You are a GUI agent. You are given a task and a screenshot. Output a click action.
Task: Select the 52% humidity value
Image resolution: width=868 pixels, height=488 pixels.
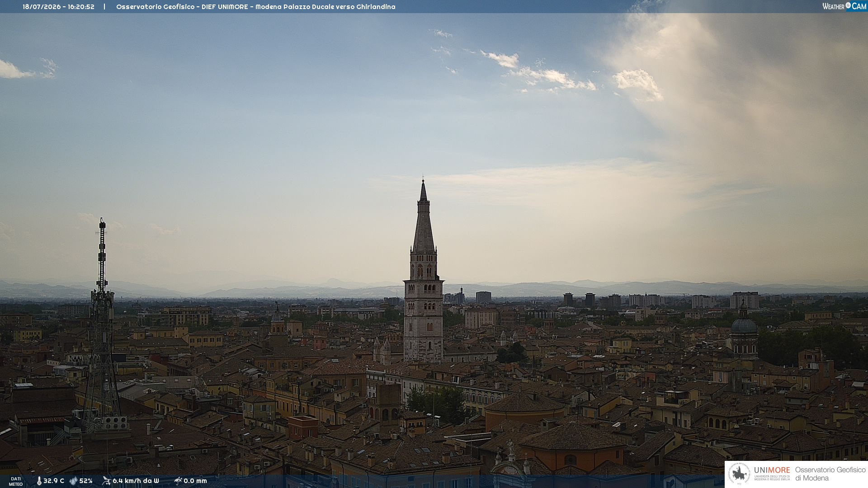point(86,481)
